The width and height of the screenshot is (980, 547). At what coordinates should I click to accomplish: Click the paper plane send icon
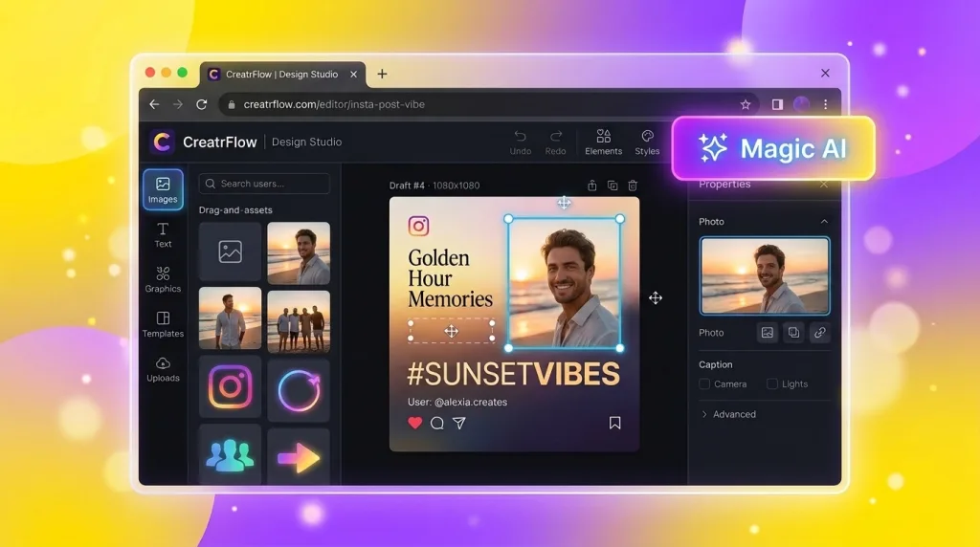click(459, 423)
